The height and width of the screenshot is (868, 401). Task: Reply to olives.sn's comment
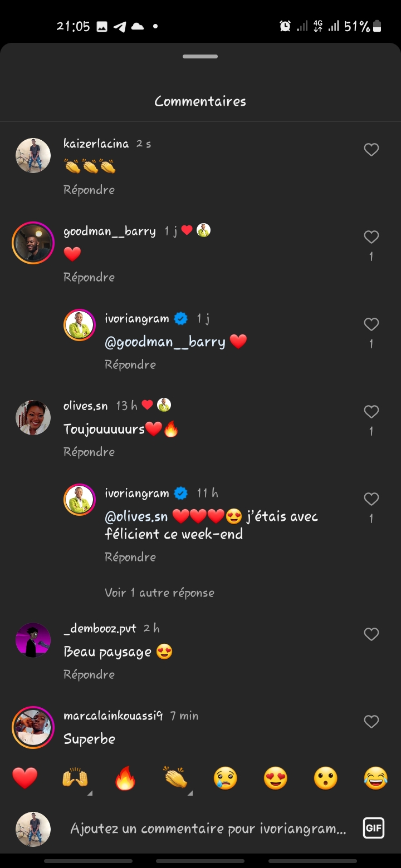tap(89, 452)
